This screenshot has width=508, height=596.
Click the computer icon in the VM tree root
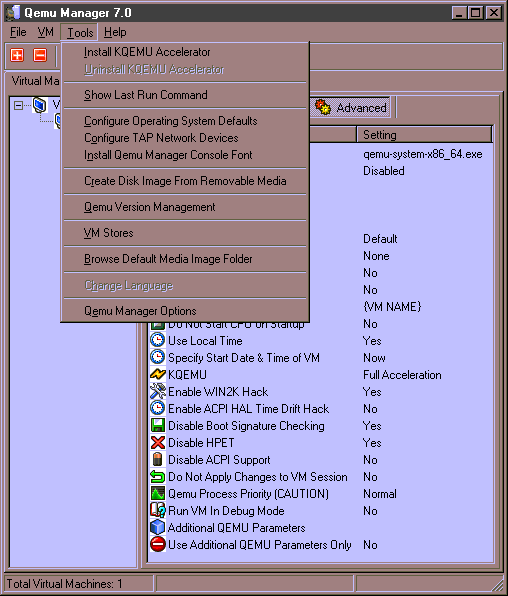40,105
